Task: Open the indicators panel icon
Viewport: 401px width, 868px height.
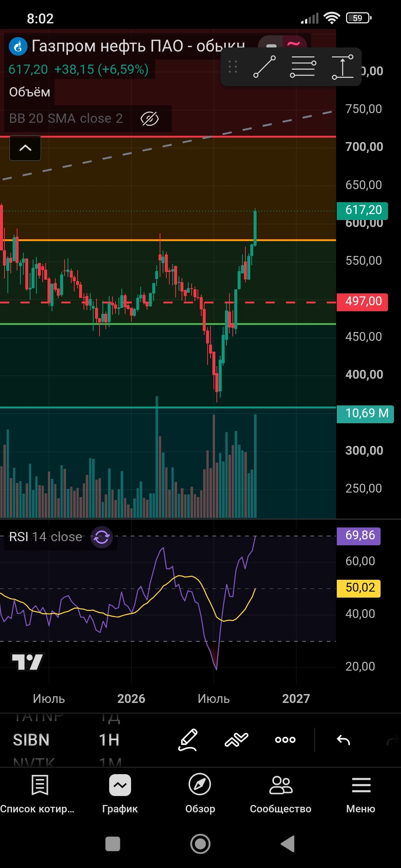Action: pos(237,740)
